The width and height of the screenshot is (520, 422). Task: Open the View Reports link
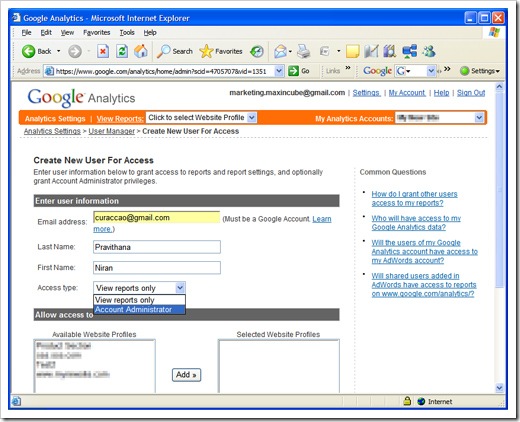coord(120,119)
